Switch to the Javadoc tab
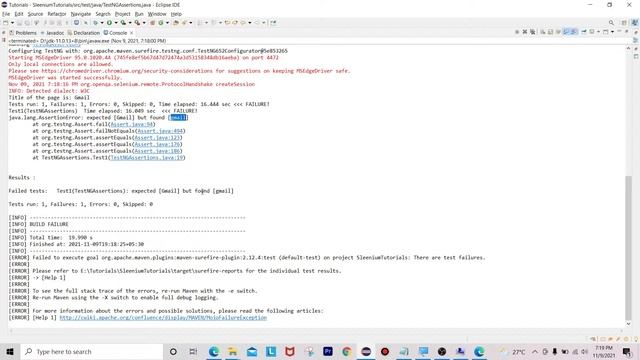Viewport: 640px width, 360px height. [52, 33]
